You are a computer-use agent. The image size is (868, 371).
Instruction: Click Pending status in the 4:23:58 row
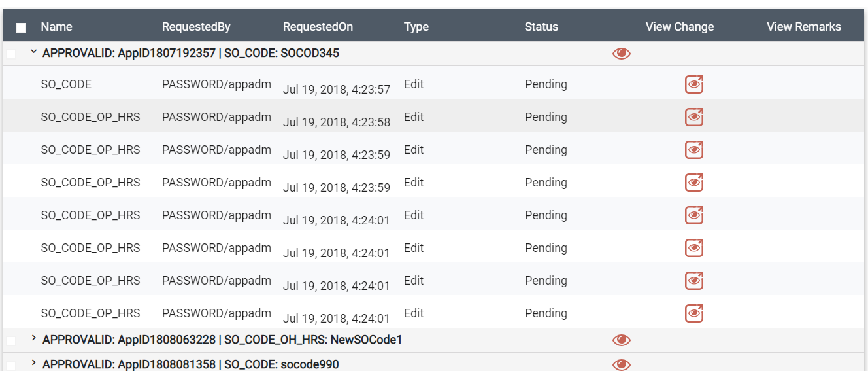[x=546, y=117]
